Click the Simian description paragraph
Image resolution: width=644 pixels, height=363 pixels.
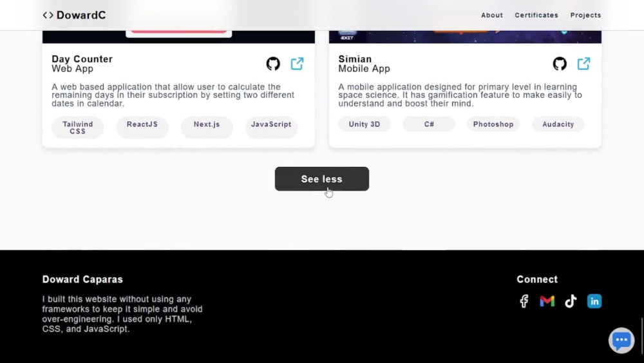click(x=460, y=95)
